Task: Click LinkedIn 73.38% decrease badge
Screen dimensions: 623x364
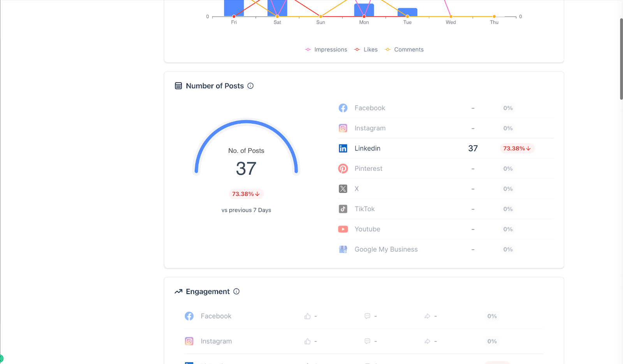Action: pyautogui.click(x=517, y=149)
